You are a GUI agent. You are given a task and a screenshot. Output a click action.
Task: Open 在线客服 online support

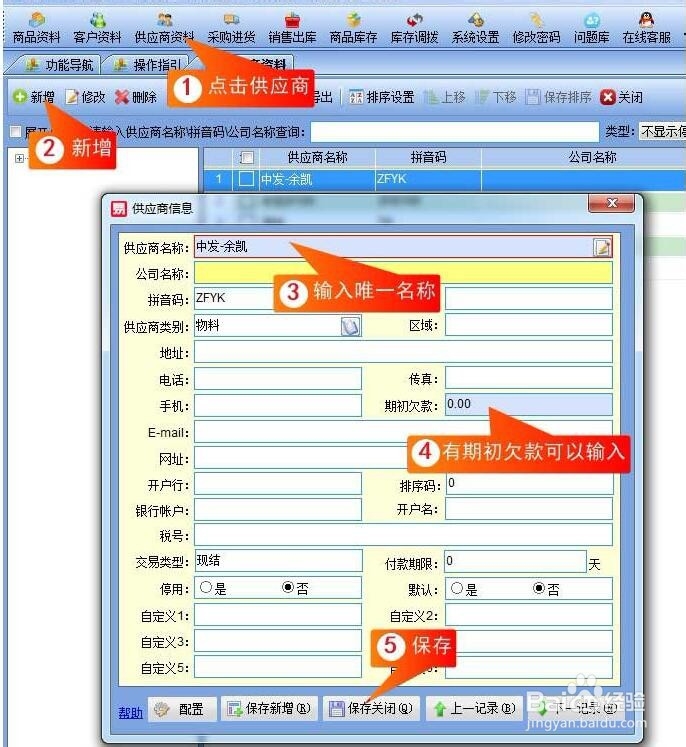click(646, 29)
